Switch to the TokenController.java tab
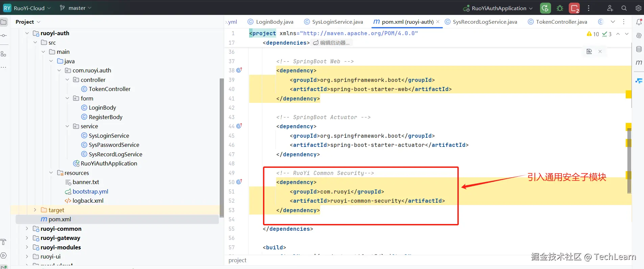Image resolution: width=644 pixels, height=269 pixels. tap(557, 22)
